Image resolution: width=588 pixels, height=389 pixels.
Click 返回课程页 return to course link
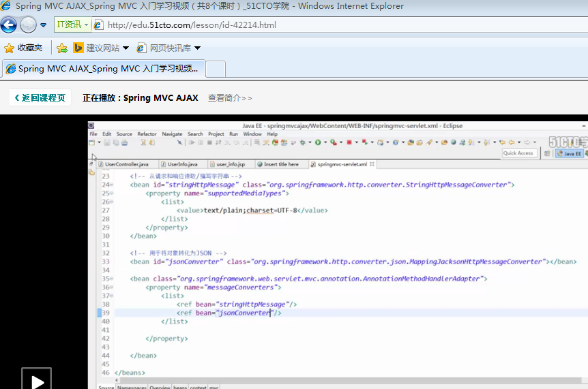tap(40, 97)
